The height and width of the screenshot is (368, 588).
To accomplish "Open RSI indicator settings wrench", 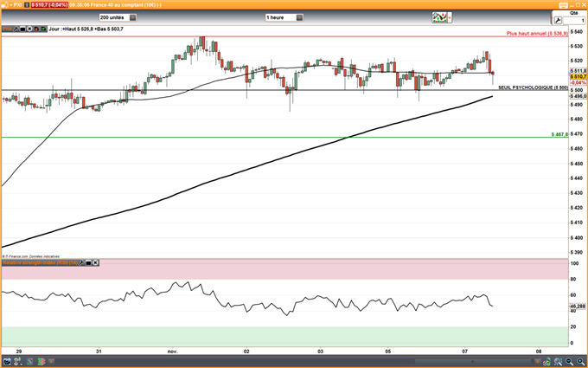I will pyautogui.click(x=82, y=263).
